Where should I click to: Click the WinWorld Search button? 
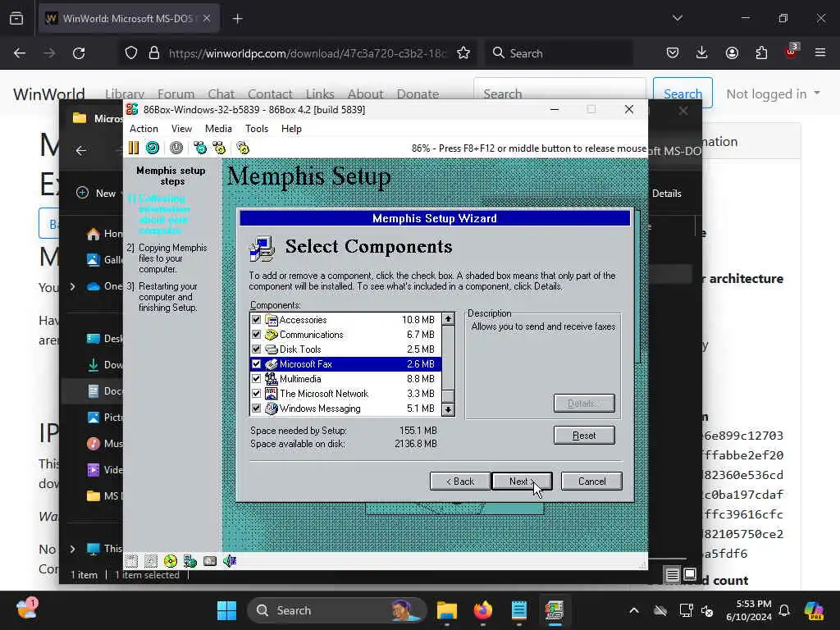[682, 94]
